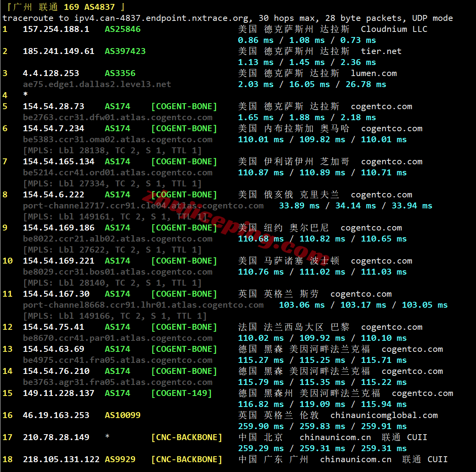
Task: Select hostname port-channel2717.ccr91.cle04.atlas.cogentco.com
Action: click(143, 206)
